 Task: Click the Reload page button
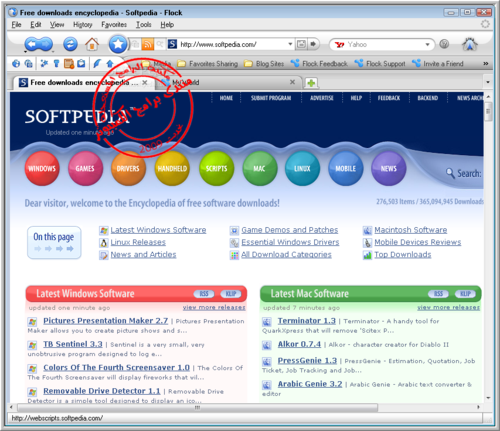tap(70, 44)
